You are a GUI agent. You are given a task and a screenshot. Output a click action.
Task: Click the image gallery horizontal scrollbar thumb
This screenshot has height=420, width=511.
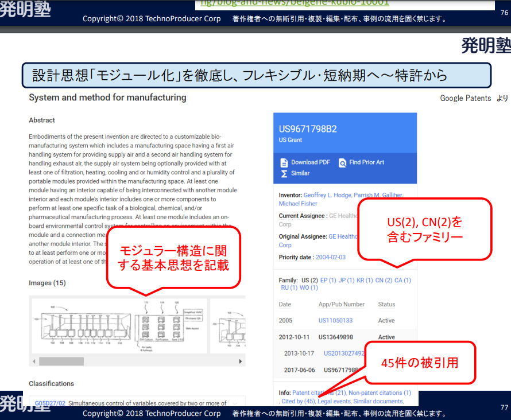(x=61, y=361)
